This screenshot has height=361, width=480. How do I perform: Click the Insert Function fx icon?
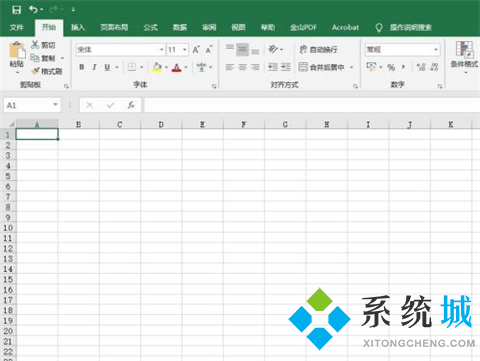tap(131, 105)
